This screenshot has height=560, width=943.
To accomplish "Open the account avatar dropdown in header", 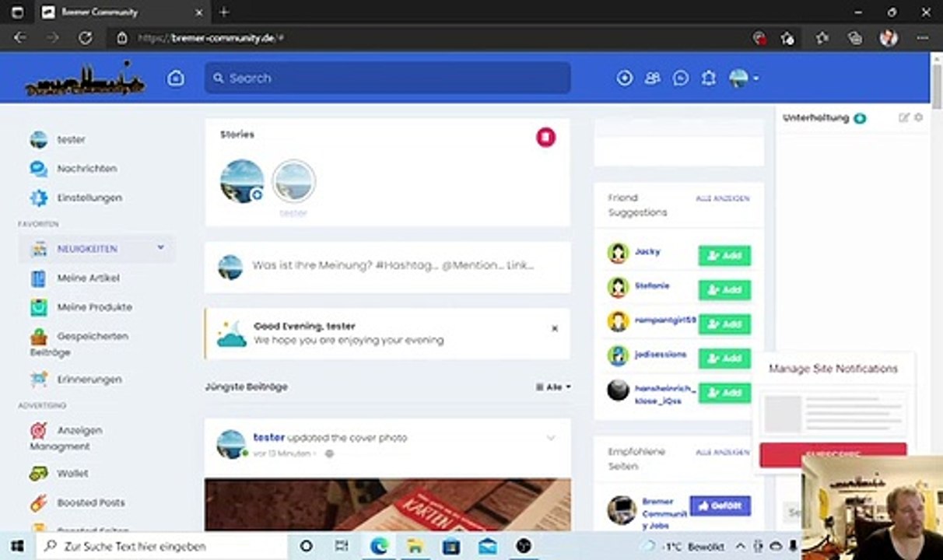I will (744, 78).
